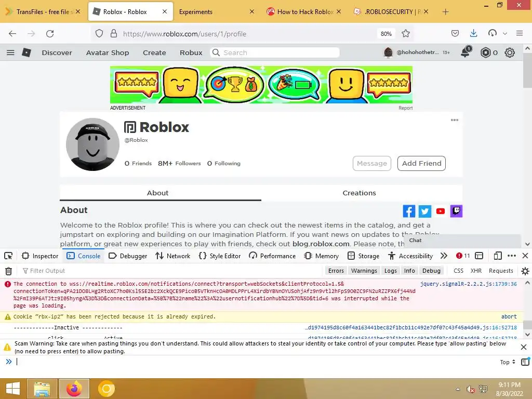Toggle Errors filter in console

[x=336, y=271]
